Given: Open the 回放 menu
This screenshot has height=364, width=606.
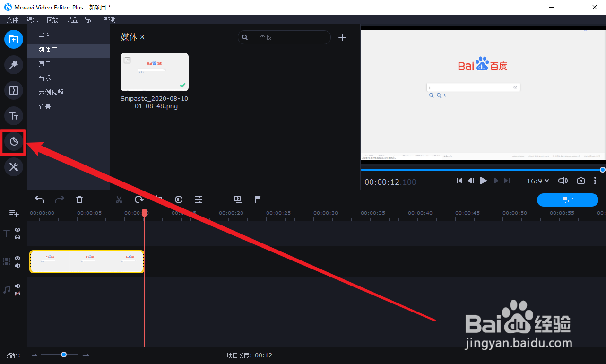Looking at the screenshot, I should point(52,20).
